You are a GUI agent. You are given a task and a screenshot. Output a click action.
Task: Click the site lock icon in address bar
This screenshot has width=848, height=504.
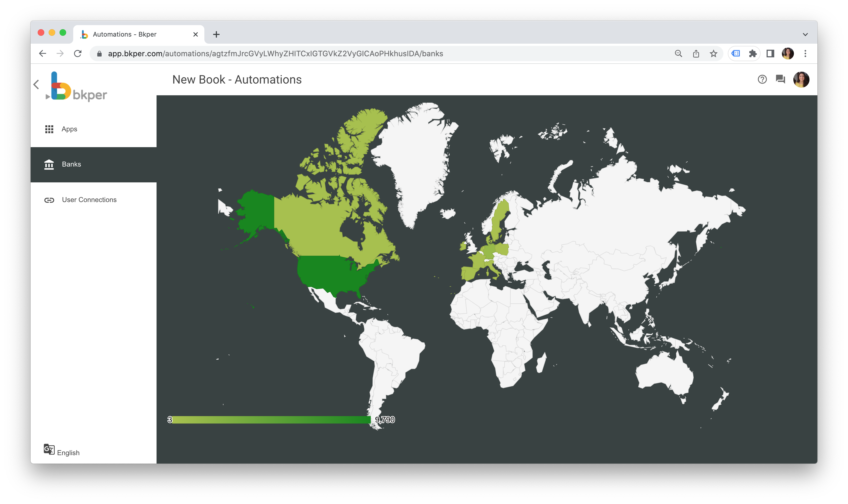click(99, 53)
